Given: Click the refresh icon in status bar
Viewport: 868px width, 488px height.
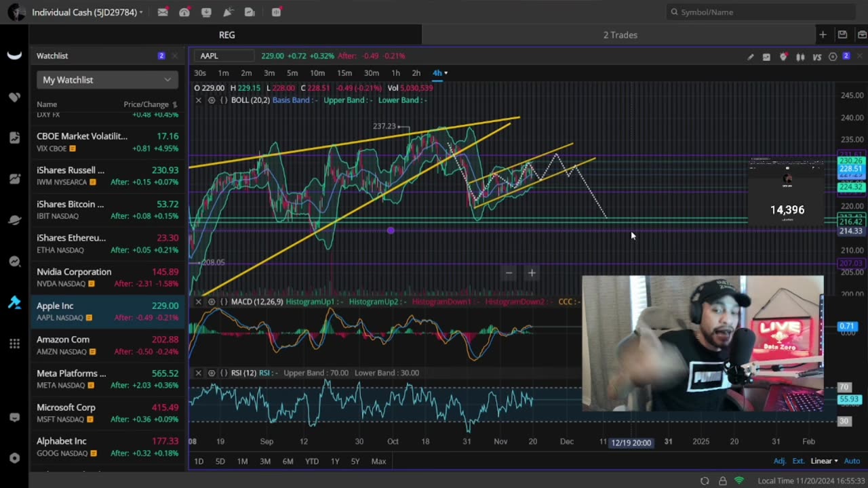Looking at the screenshot, I should (x=705, y=481).
